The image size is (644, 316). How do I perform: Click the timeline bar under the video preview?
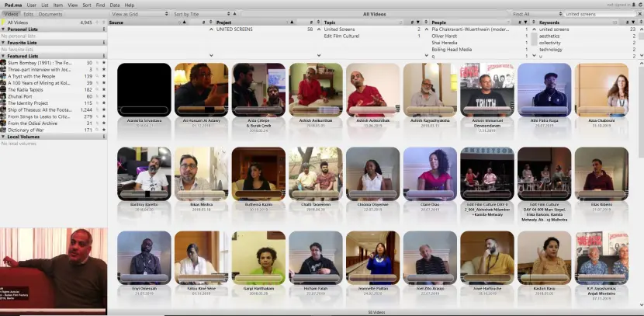point(54,311)
